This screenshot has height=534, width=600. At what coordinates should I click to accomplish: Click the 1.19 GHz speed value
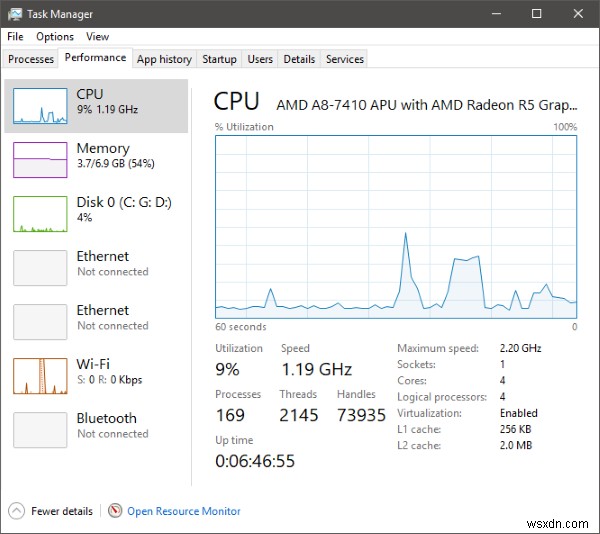[x=316, y=370]
